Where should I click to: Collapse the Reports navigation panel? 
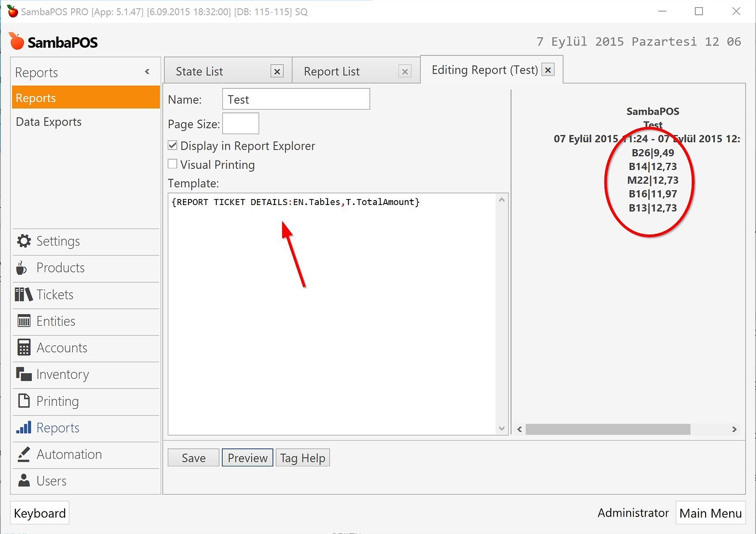pyautogui.click(x=147, y=71)
